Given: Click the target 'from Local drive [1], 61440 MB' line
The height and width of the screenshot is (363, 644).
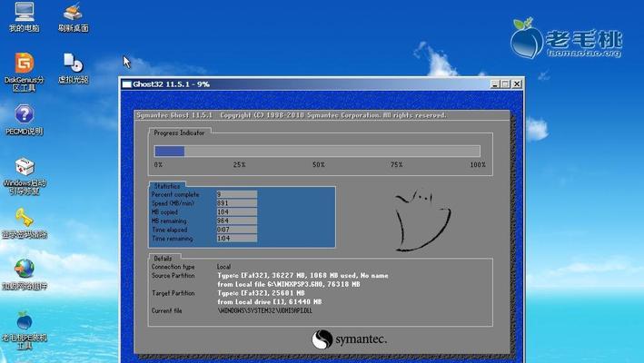Looking at the screenshot, I should point(270,302).
